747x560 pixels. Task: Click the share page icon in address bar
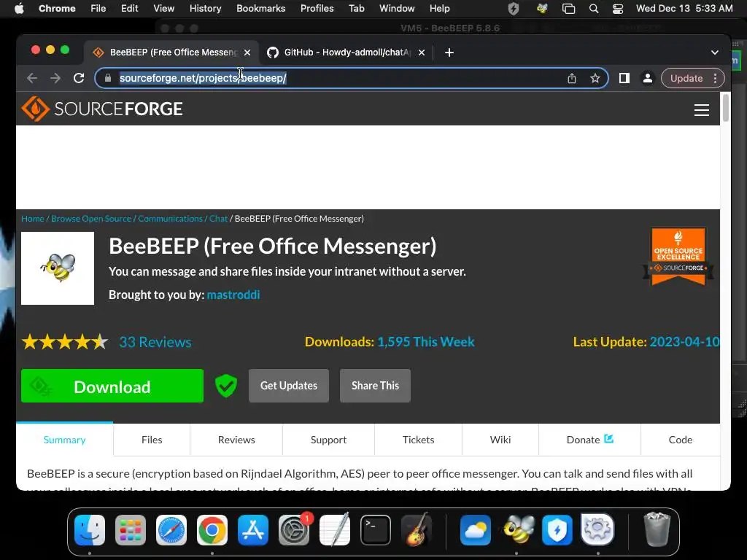(572, 78)
